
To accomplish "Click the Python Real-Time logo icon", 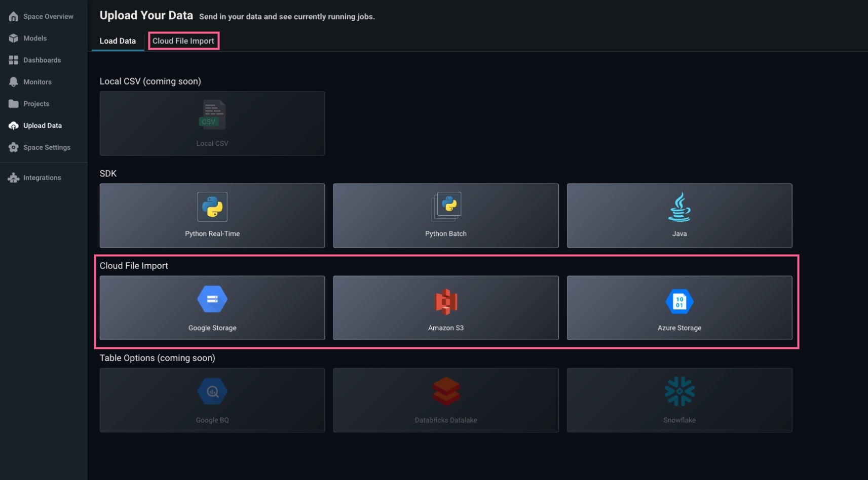I will pos(212,207).
